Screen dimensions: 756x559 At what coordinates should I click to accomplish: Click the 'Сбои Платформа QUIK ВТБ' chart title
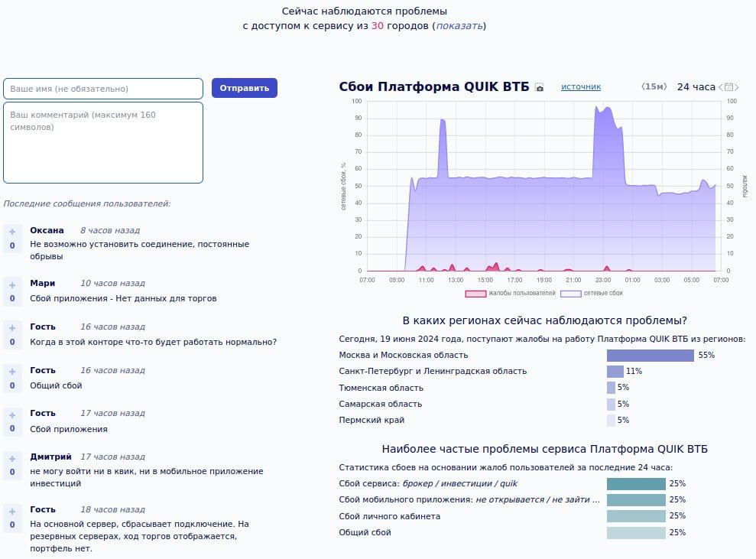(434, 87)
